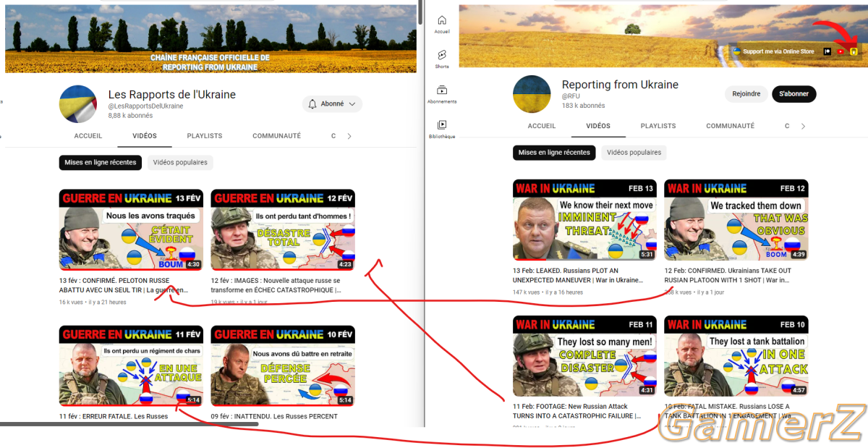Open the COMMUNAUTÉ tab in the left window
Viewport: 868px width, 448px height.
coord(276,136)
